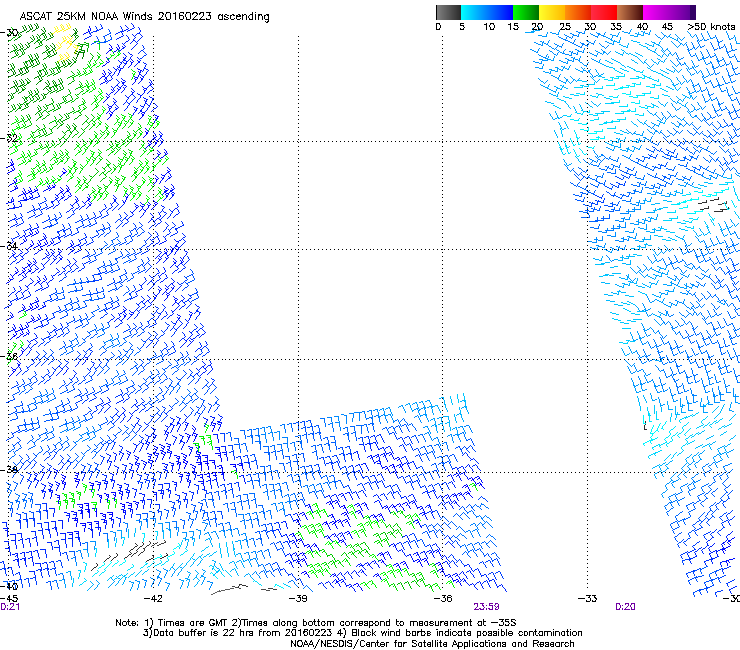Click the NOAA/NESDIS credit line
This screenshot has height=650, width=740.
click(432, 644)
